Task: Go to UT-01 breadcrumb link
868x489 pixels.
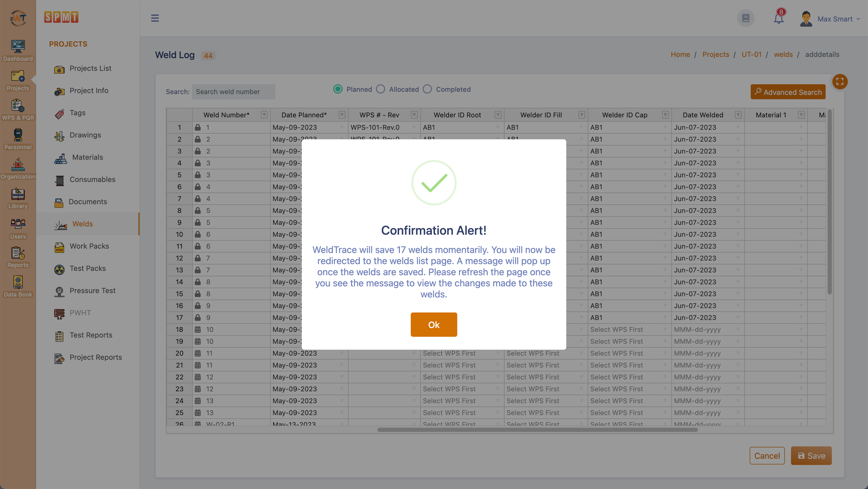Action: [751, 54]
